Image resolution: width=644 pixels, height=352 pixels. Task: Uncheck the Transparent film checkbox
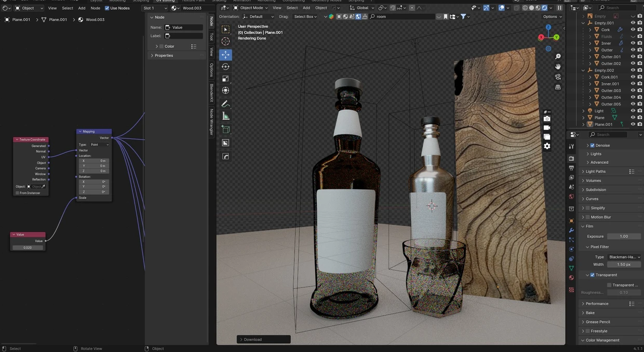(592, 275)
